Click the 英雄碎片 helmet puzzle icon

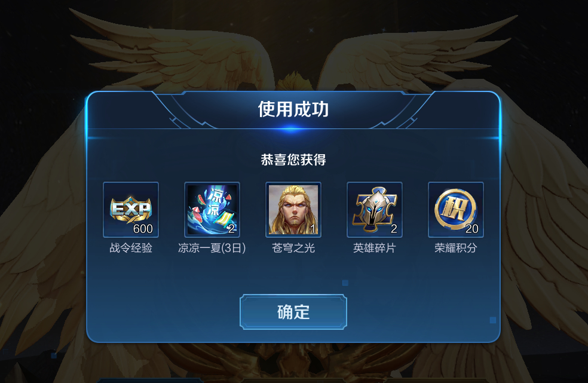pos(375,210)
